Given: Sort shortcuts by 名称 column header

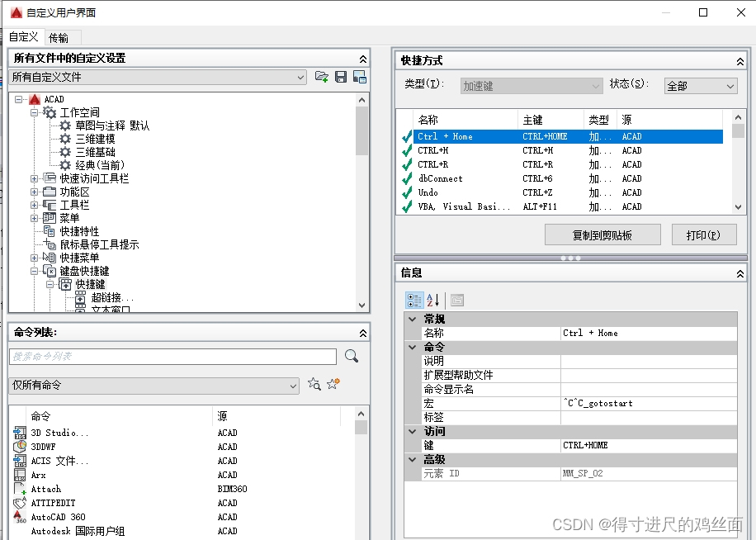Looking at the screenshot, I should 465,120.
